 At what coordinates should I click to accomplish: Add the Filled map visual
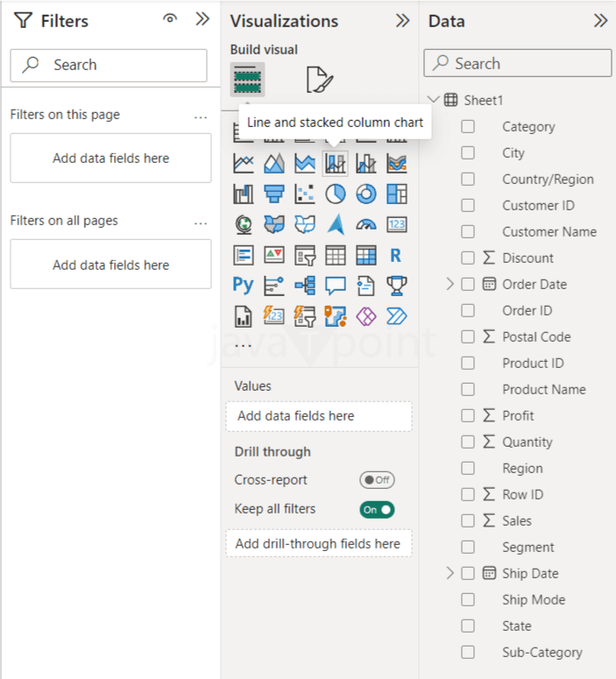(x=274, y=225)
